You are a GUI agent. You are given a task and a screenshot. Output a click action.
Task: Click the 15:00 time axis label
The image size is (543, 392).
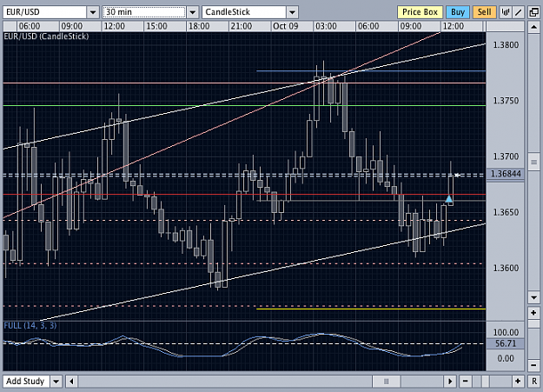pos(156,26)
